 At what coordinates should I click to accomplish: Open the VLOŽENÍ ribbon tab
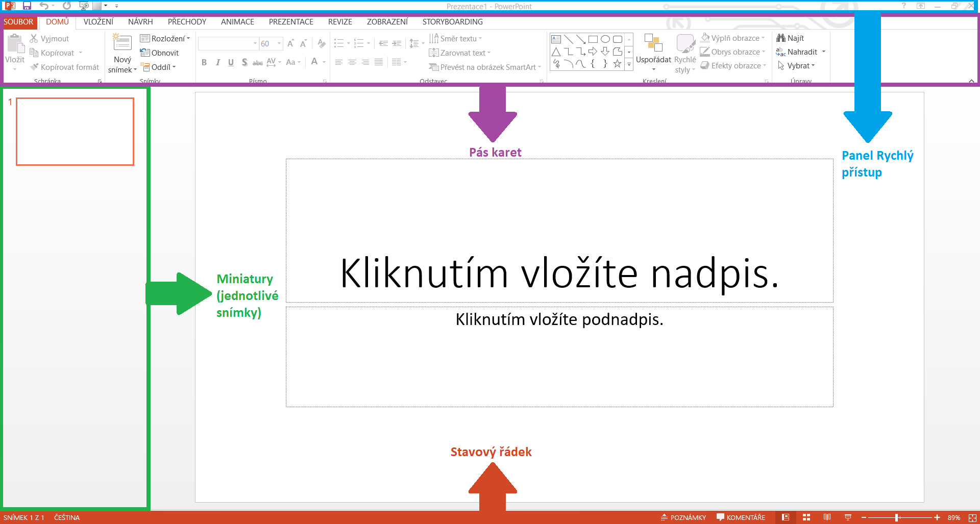click(99, 22)
